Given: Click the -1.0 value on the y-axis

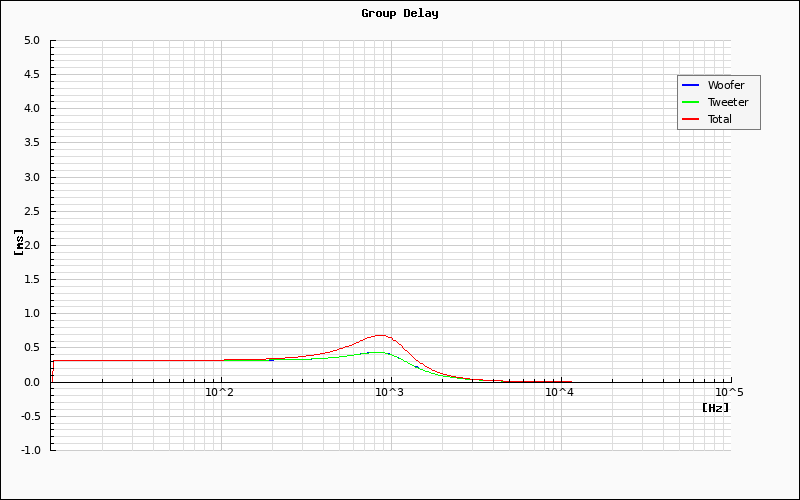Looking at the screenshot, I should click(x=30, y=450).
